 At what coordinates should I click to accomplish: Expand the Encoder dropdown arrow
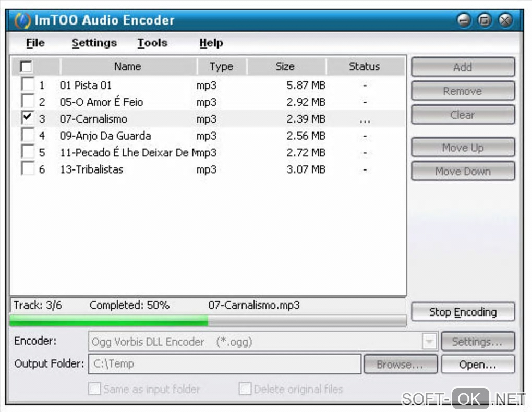coord(429,342)
